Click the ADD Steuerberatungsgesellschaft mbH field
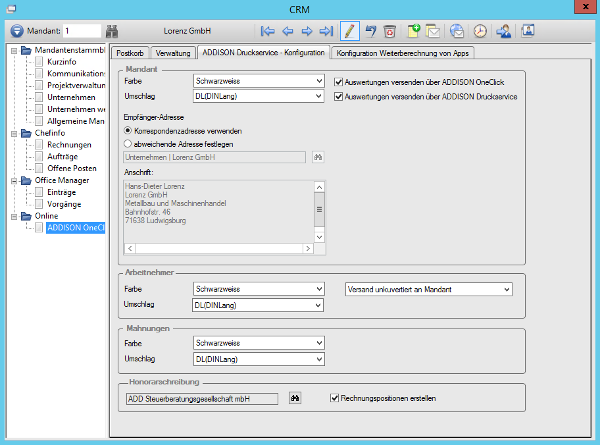 tap(202, 399)
